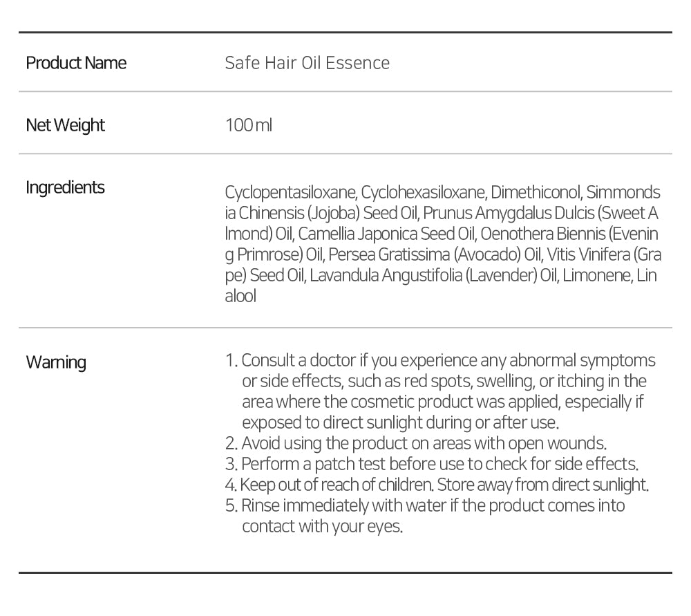Click Cyclohexasiloxane in the ingredients list
Image resolution: width=691 pixels, height=616 pixels.
click(x=424, y=192)
